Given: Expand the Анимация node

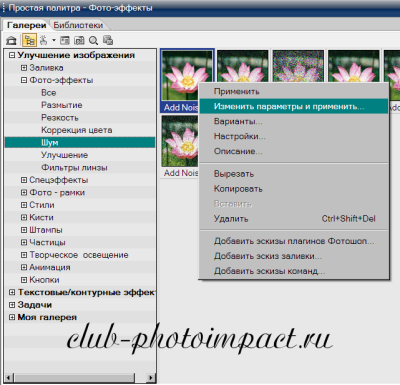Looking at the screenshot, I should (24, 267).
